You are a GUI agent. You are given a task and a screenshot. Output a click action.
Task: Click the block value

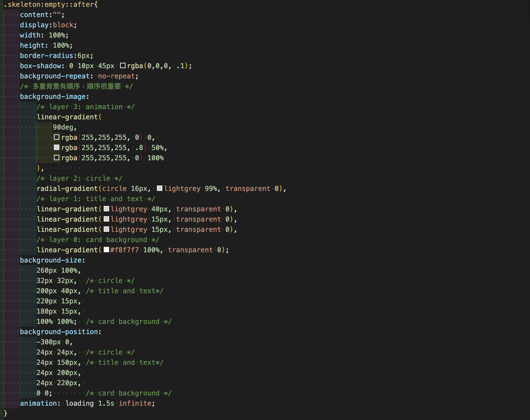(63, 25)
